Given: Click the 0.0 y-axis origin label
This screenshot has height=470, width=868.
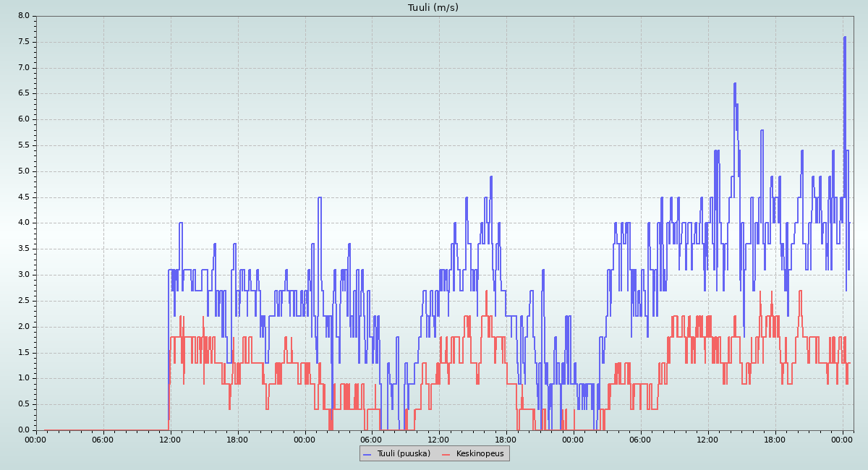Looking at the screenshot, I should click(23, 430).
